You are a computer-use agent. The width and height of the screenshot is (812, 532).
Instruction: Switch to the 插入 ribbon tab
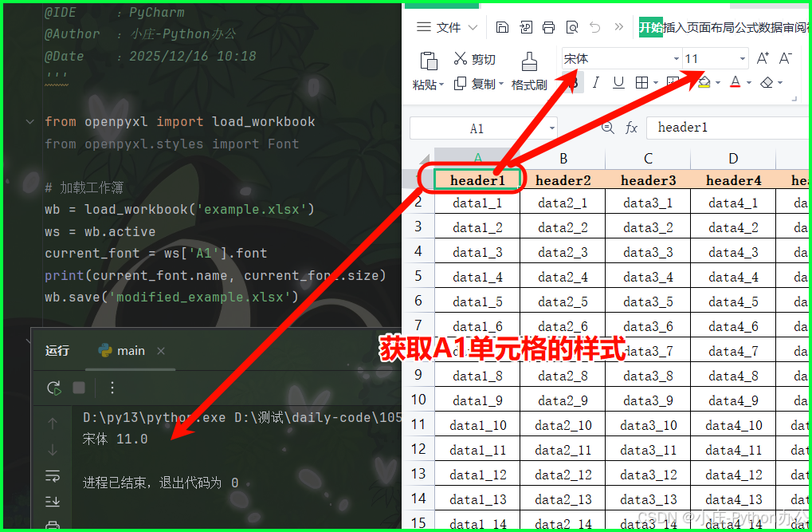coord(674,27)
